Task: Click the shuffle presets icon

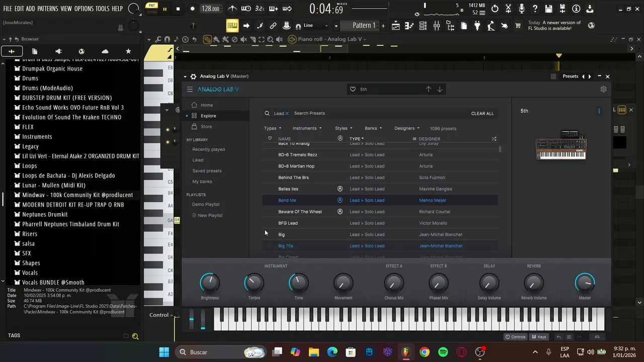Action: pyautogui.click(x=494, y=139)
